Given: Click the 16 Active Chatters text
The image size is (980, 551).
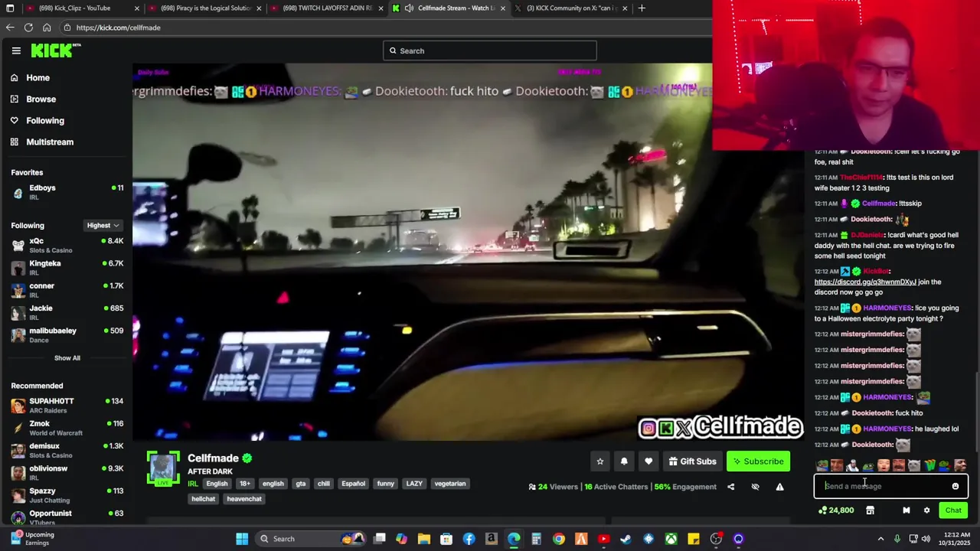Looking at the screenshot, I should (617, 487).
